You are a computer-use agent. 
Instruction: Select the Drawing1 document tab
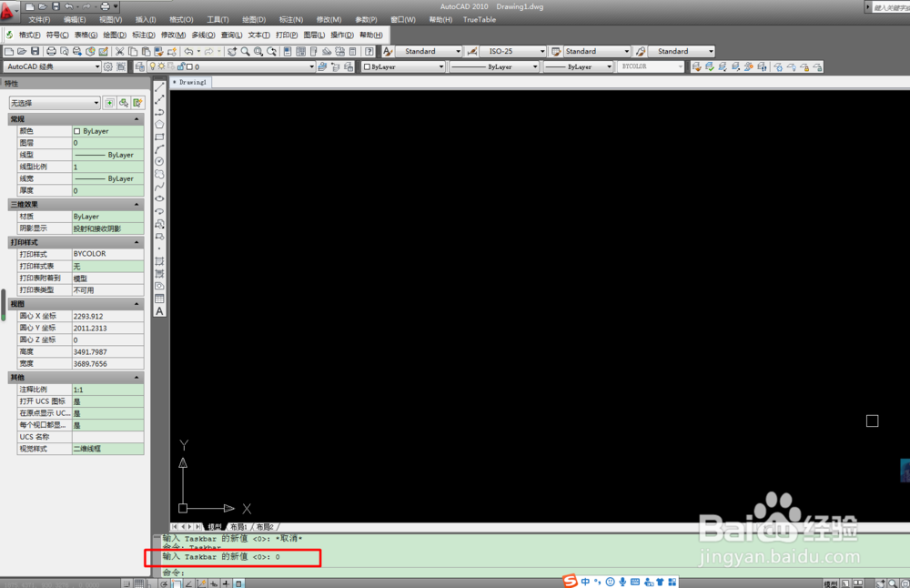(x=191, y=83)
